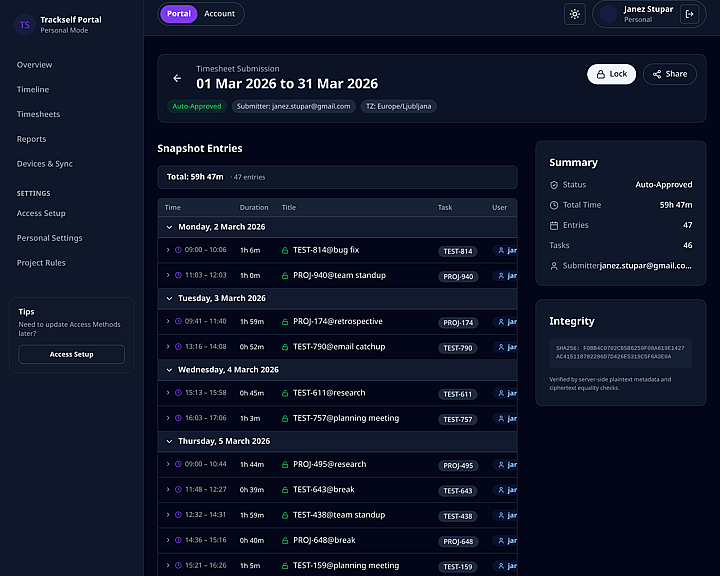
Task: Open Overview in the sidebar
Action: [x=34, y=65]
